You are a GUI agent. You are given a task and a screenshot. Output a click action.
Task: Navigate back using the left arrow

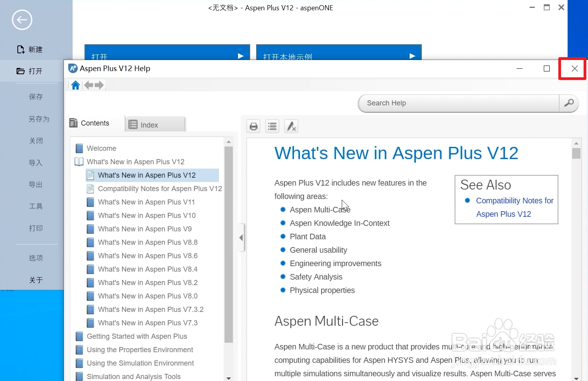coord(88,84)
